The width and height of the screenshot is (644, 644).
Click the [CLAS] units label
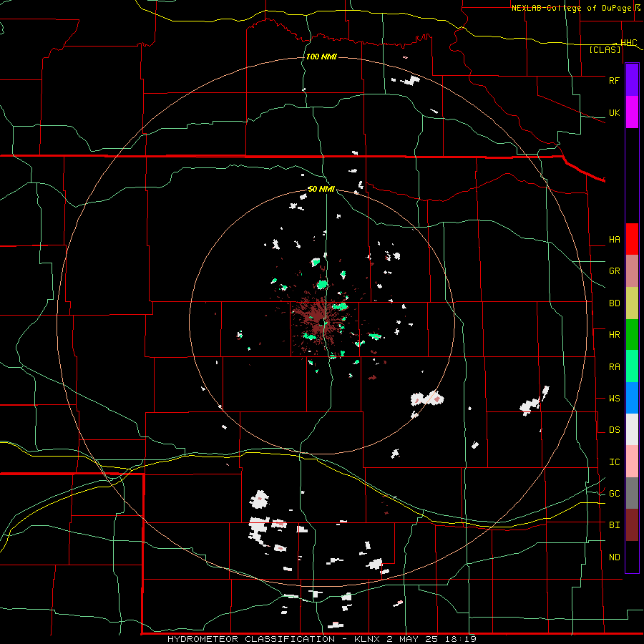pos(605,50)
